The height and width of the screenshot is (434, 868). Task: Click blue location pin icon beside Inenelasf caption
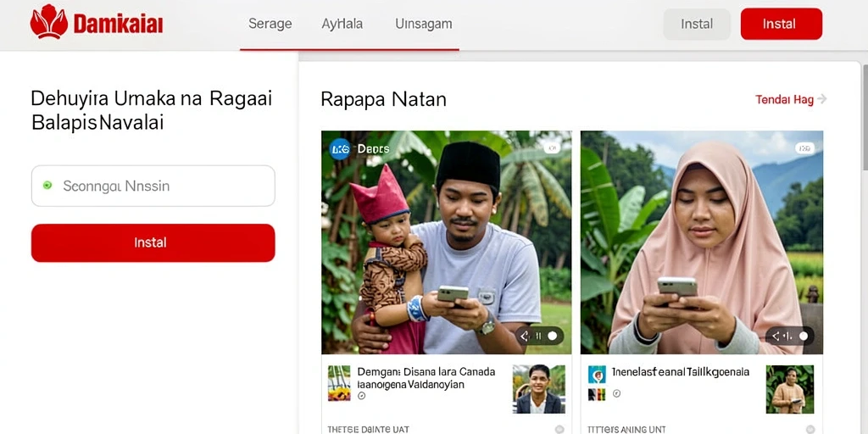click(x=597, y=375)
